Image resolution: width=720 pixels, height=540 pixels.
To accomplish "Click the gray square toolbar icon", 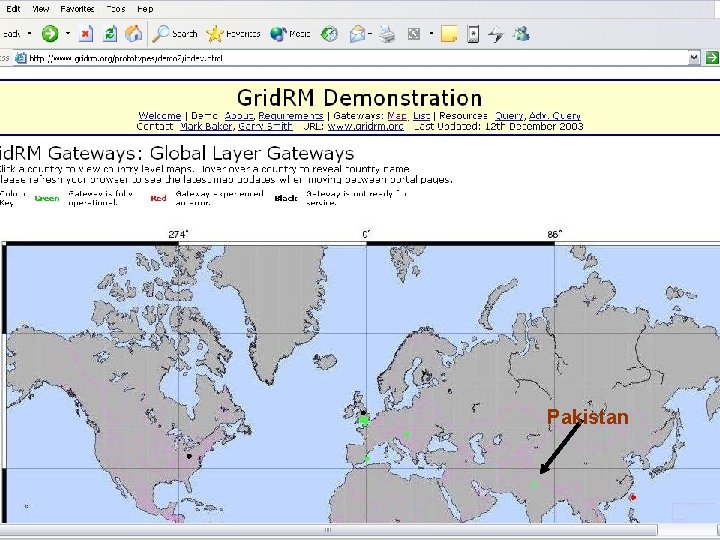I will click(x=414, y=34).
